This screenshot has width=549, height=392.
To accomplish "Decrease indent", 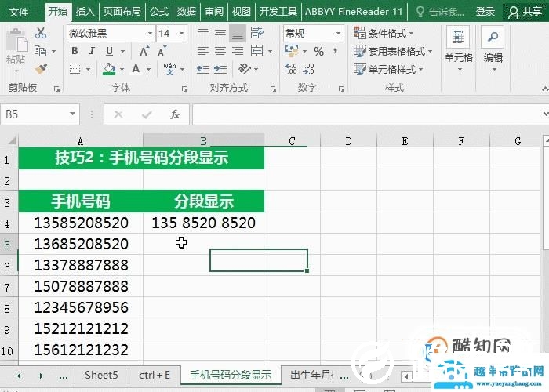I will click(x=203, y=69).
